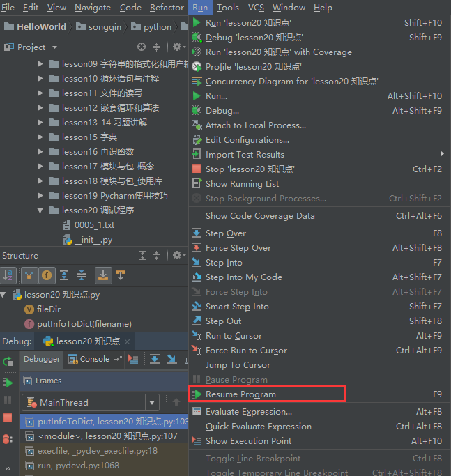Click songqin breadcrumb in navigation bar
The height and width of the screenshot is (476, 451).
(98, 26)
